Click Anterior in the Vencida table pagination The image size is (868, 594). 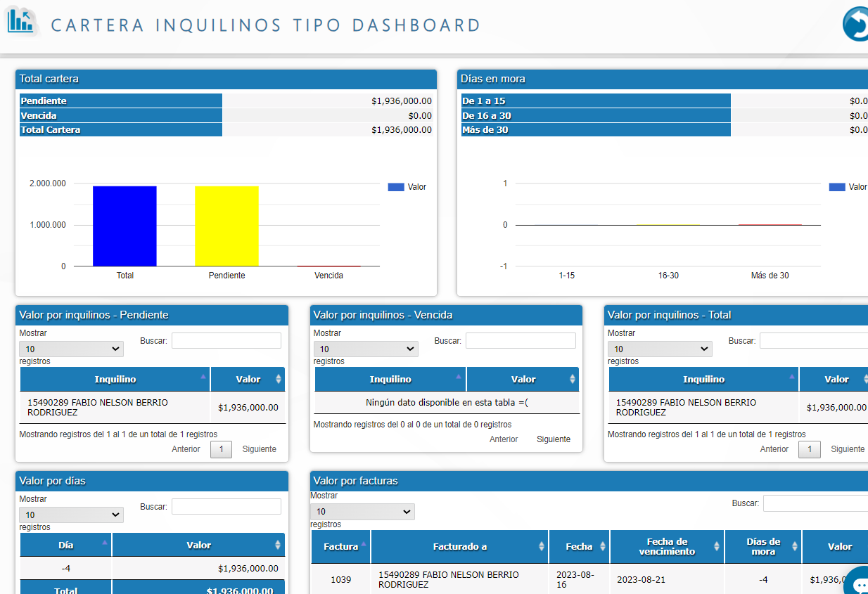coord(504,439)
